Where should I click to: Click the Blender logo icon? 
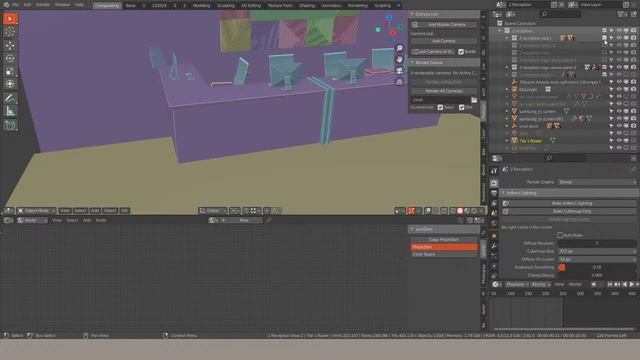[x=6, y=5]
